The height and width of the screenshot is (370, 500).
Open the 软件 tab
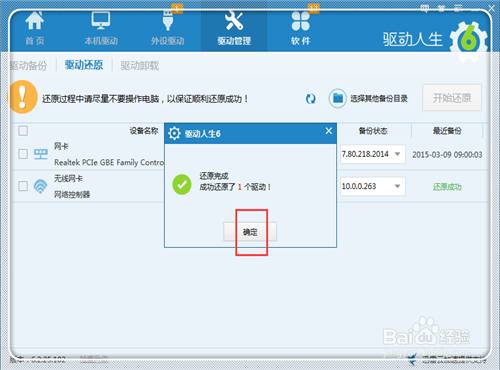click(x=300, y=29)
